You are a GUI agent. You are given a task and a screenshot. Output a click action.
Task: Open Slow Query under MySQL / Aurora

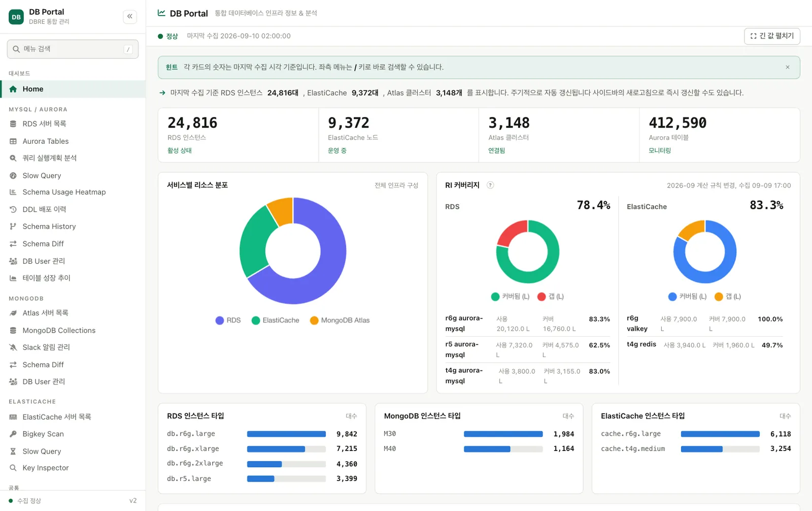73,175
